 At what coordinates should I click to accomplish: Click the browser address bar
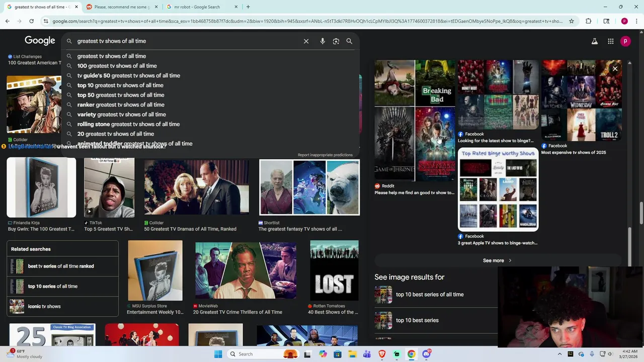pos(307,21)
